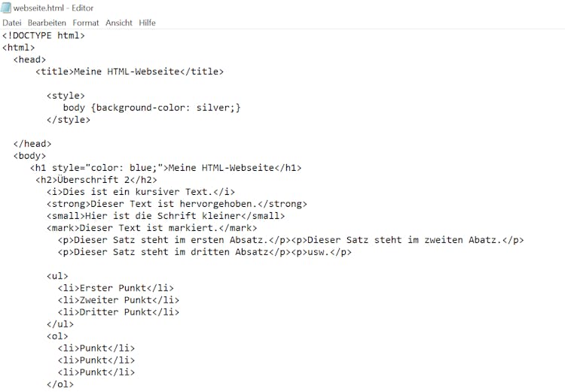Click the kursiver Text line

tap(141, 192)
